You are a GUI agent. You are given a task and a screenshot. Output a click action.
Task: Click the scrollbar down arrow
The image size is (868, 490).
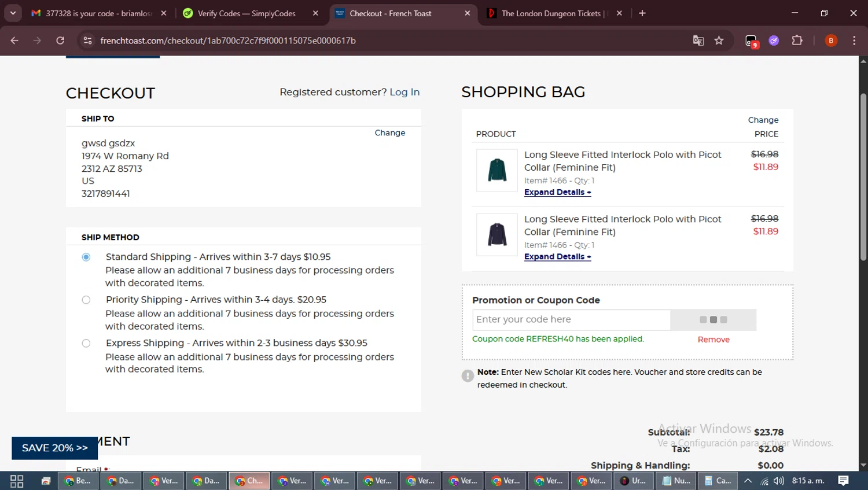(x=863, y=465)
